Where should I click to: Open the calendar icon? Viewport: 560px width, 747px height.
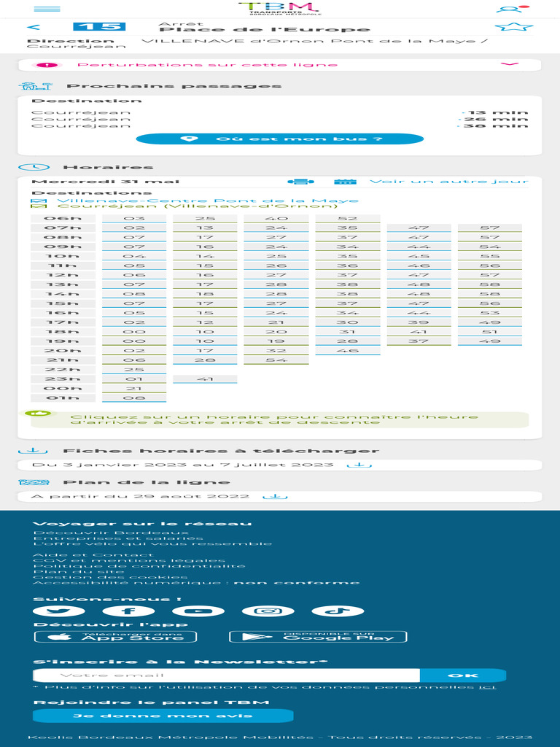[x=345, y=182]
